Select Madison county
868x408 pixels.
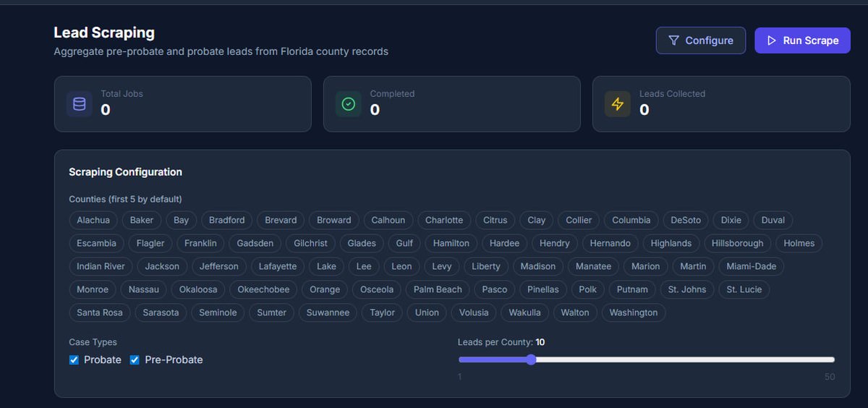coord(538,266)
